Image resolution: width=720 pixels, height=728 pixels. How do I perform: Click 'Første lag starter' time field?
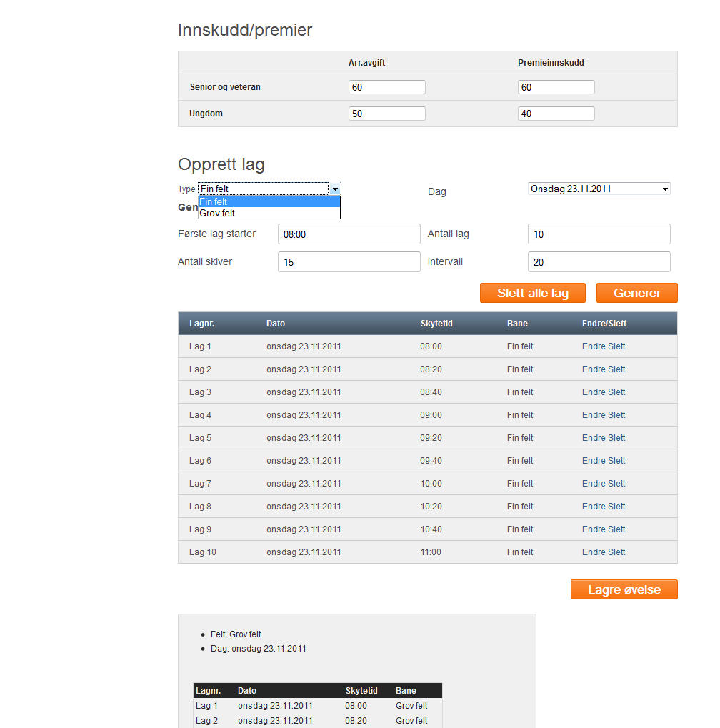click(349, 234)
